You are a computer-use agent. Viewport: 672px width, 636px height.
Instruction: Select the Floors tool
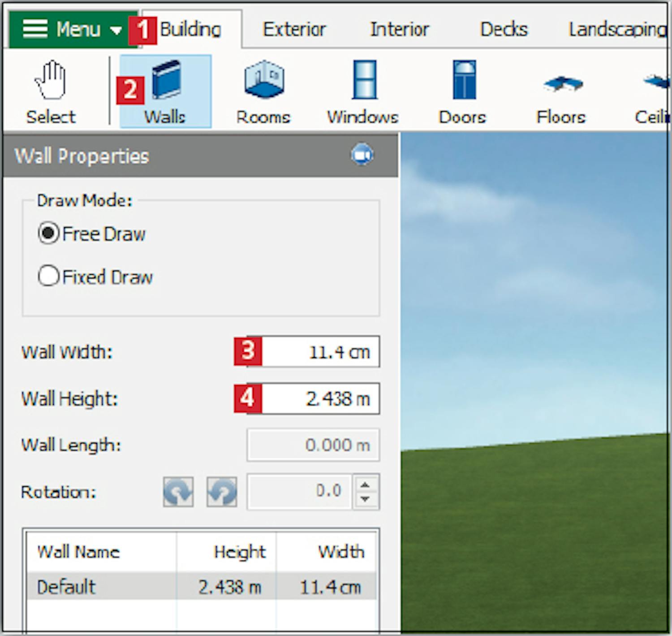(561, 91)
